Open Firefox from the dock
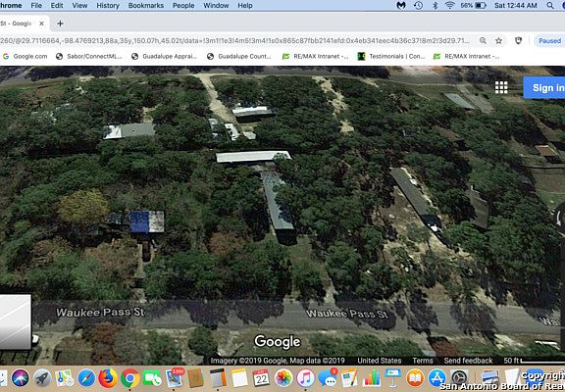The image size is (565, 392). click(108, 378)
